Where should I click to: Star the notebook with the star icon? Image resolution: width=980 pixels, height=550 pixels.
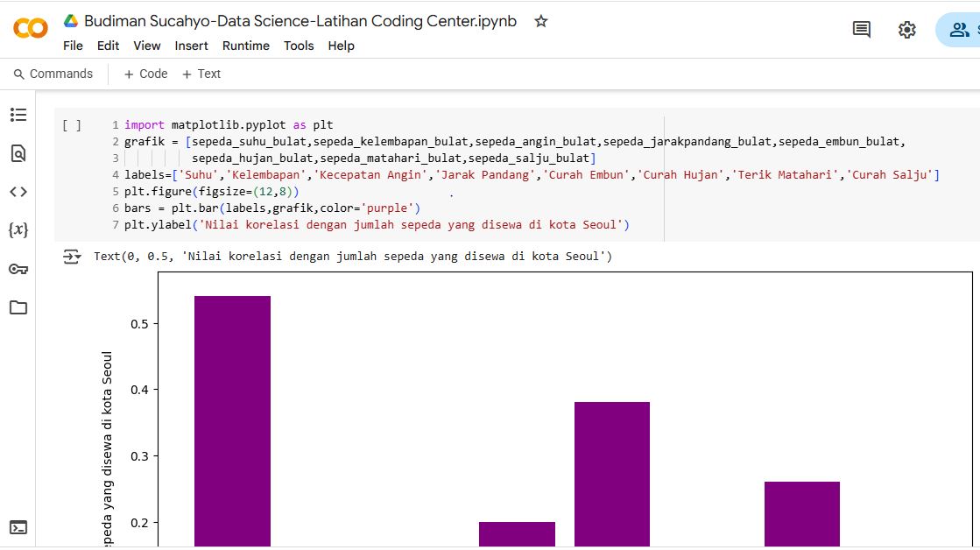coord(540,21)
